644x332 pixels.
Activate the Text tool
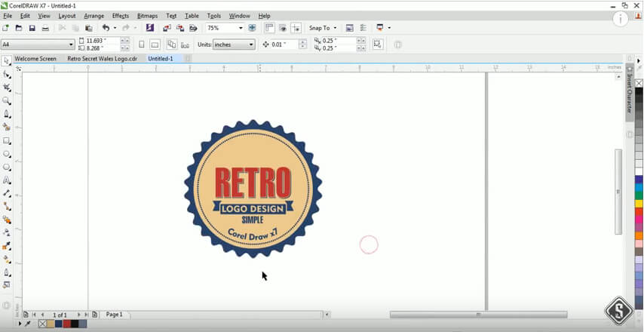(7, 180)
